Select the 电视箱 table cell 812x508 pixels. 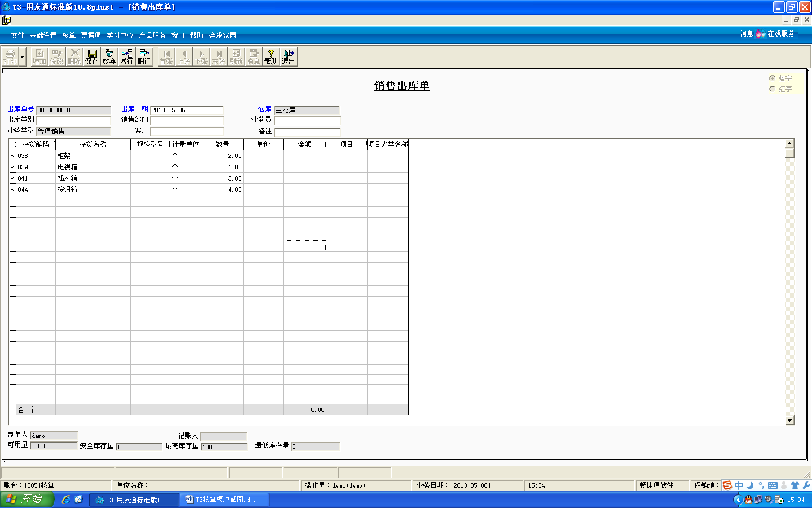pyautogui.click(x=93, y=167)
